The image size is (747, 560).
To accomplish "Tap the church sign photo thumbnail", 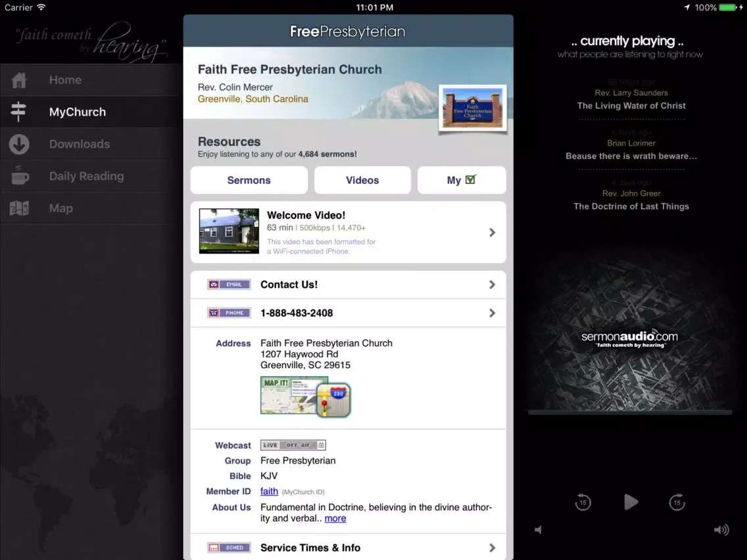I will 473,108.
